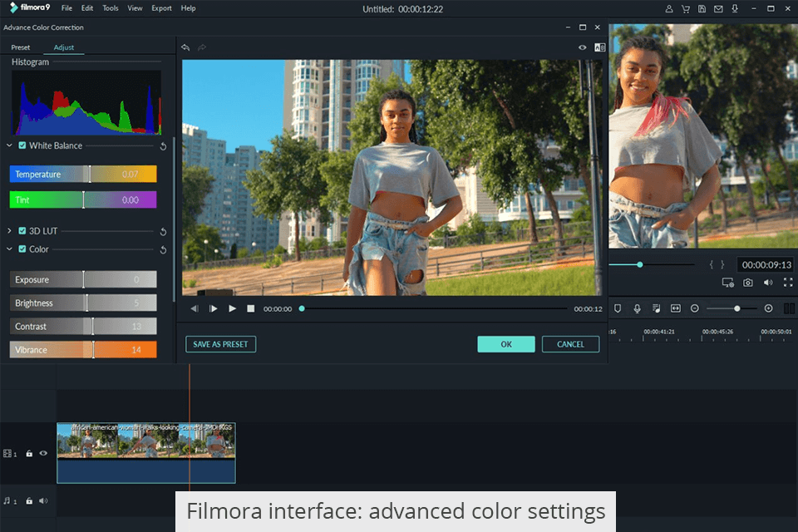Viewport: 798px width, 532px height.
Task: Select the video clip on the timeline
Action: [146, 453]
